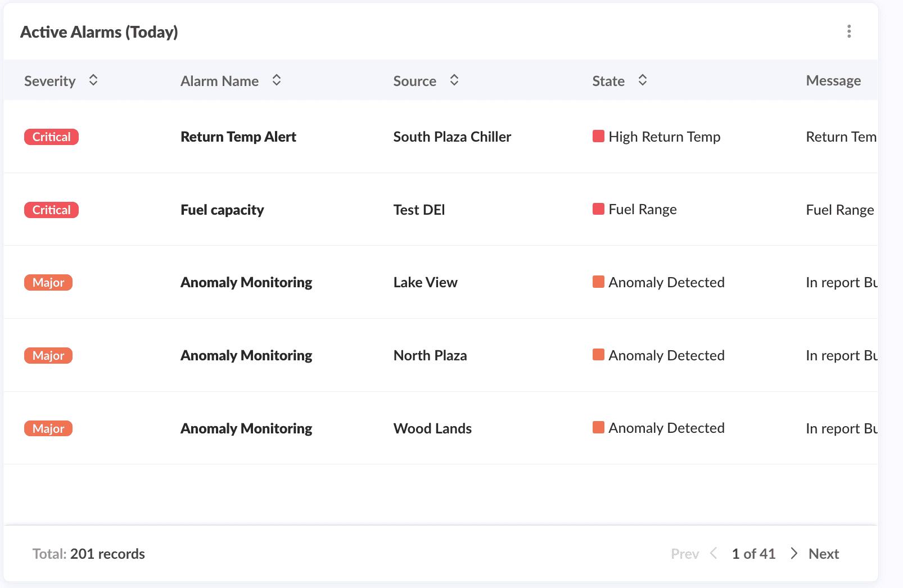
Task: Open the Return Temp Alert alarm
Action: coord(238,137)
